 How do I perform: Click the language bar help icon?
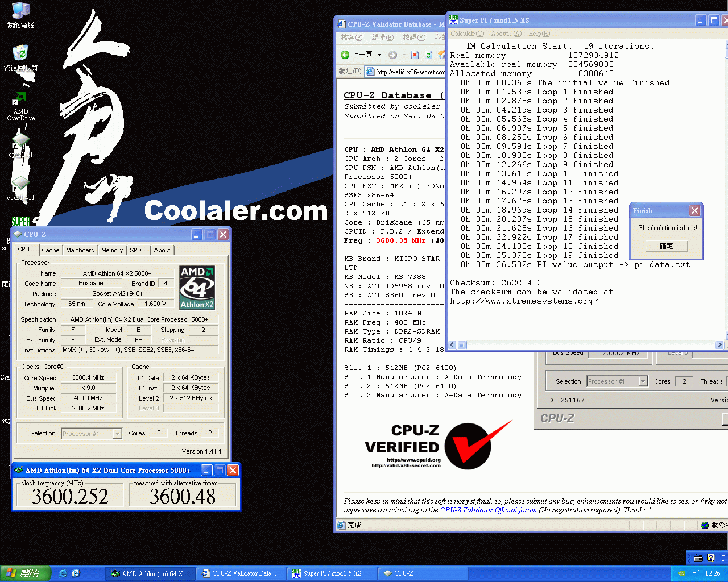click(x=710, y=558)
